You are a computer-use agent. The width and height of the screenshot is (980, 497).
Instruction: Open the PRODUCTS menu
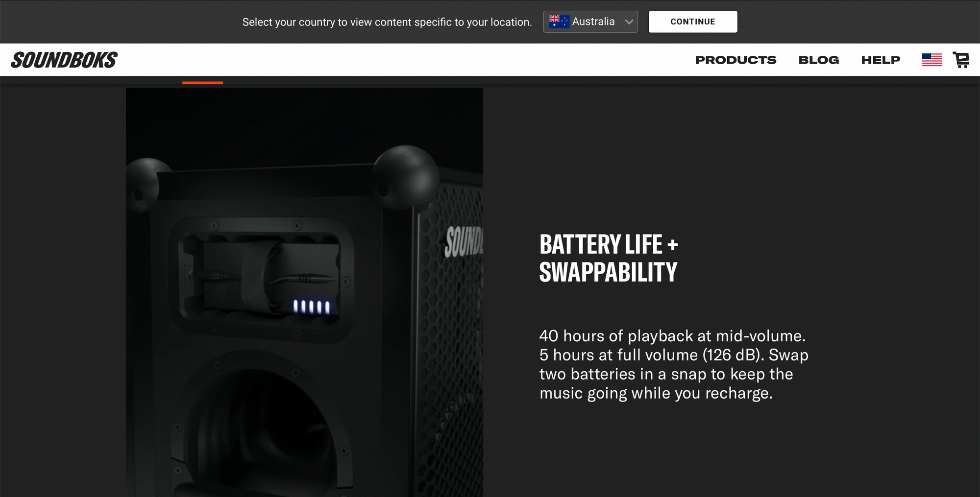736,60
